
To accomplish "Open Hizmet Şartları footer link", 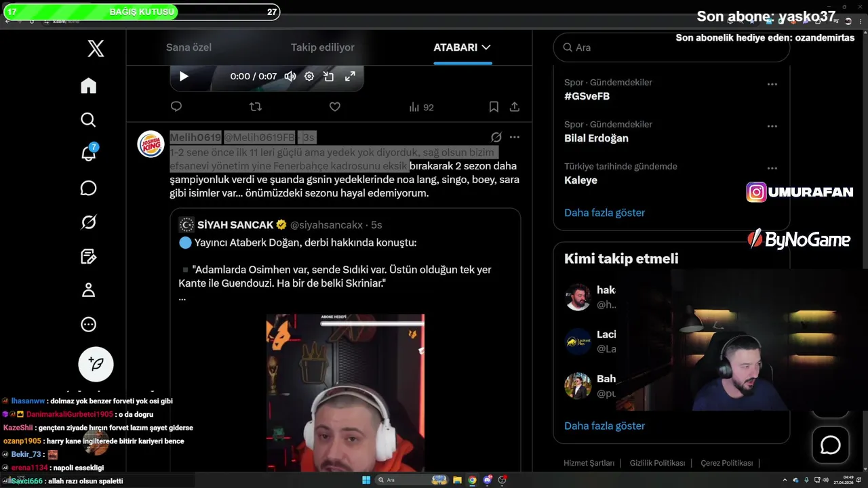I will click(x=589, y=463).
